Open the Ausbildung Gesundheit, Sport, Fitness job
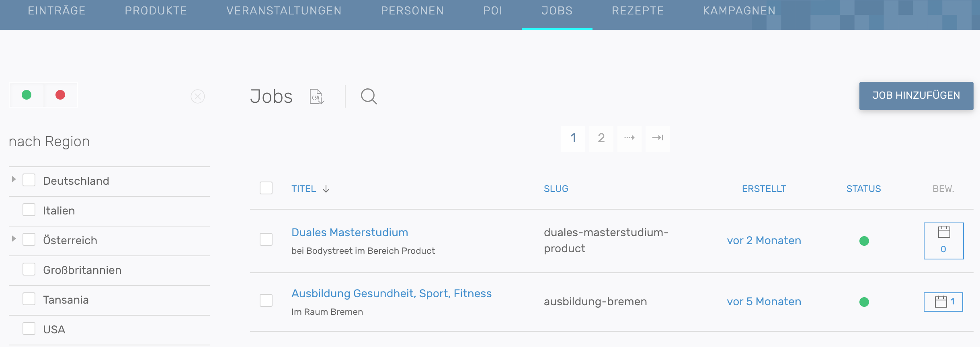Viewport: 980px width, 347px height. [x=391, y=294]
